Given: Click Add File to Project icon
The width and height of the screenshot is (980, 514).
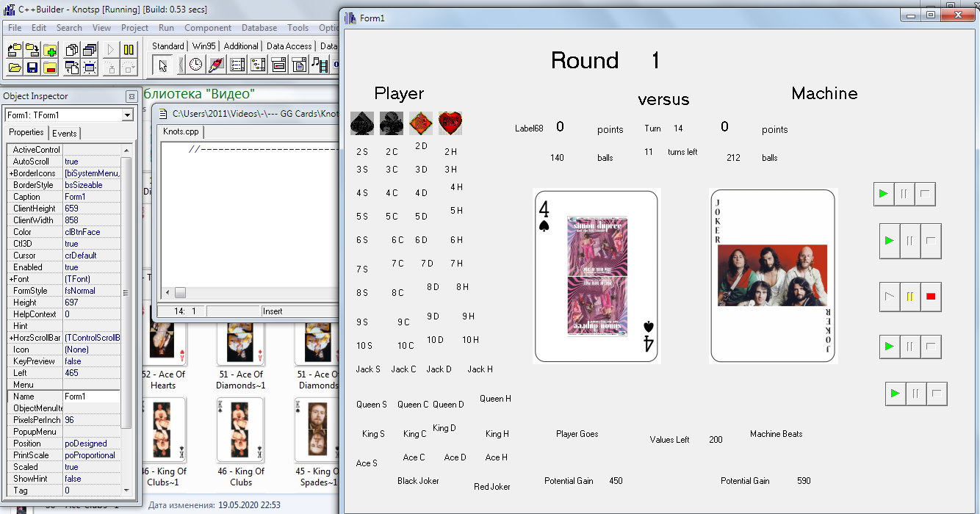Looking at the screenshot, I should click(x=50, y=50).
